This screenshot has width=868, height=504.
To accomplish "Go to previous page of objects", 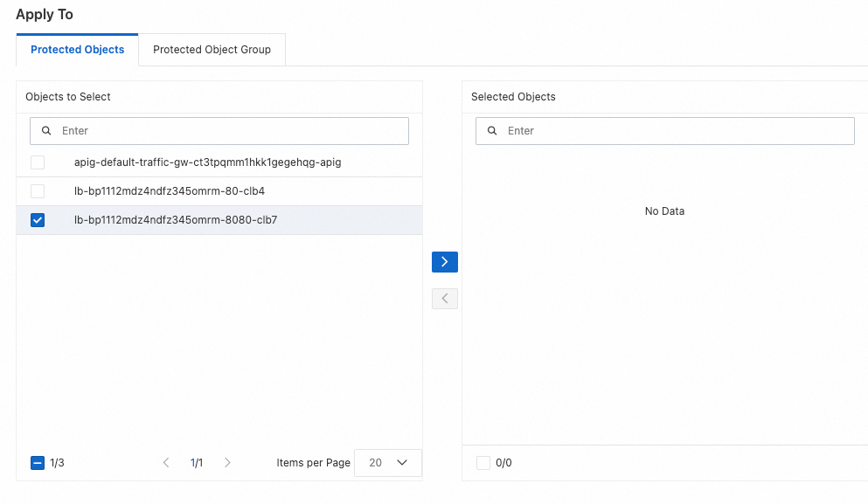I will (x=166, y=462).
